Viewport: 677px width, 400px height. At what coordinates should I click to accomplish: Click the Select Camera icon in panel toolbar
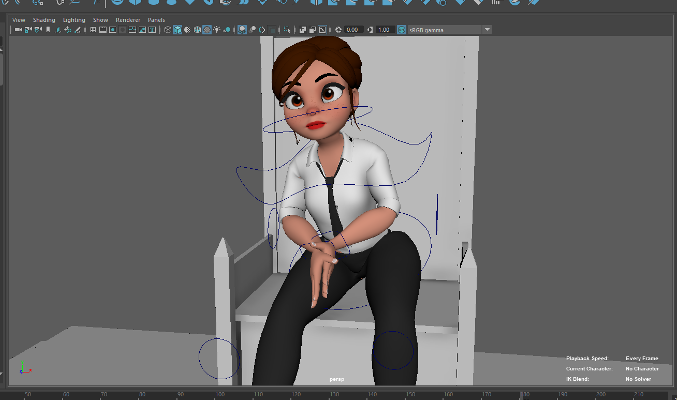click(18, 30)
